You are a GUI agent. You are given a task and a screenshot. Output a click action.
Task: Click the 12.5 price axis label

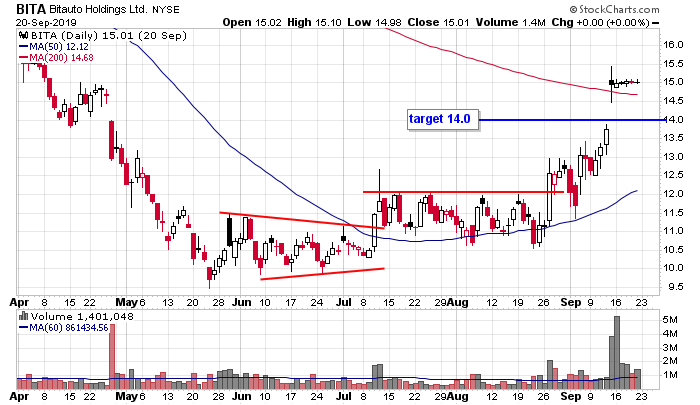pyautogui.click(x=673, y=175)
